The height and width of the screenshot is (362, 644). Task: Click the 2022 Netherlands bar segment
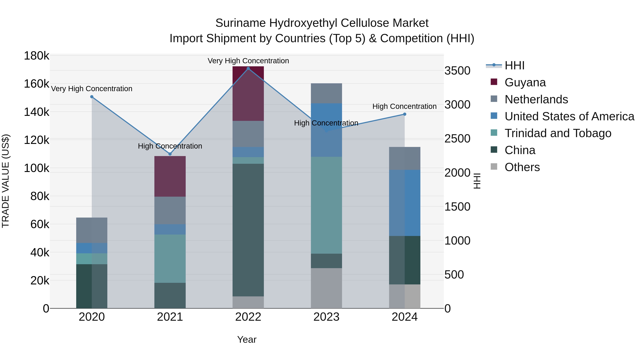248,134
